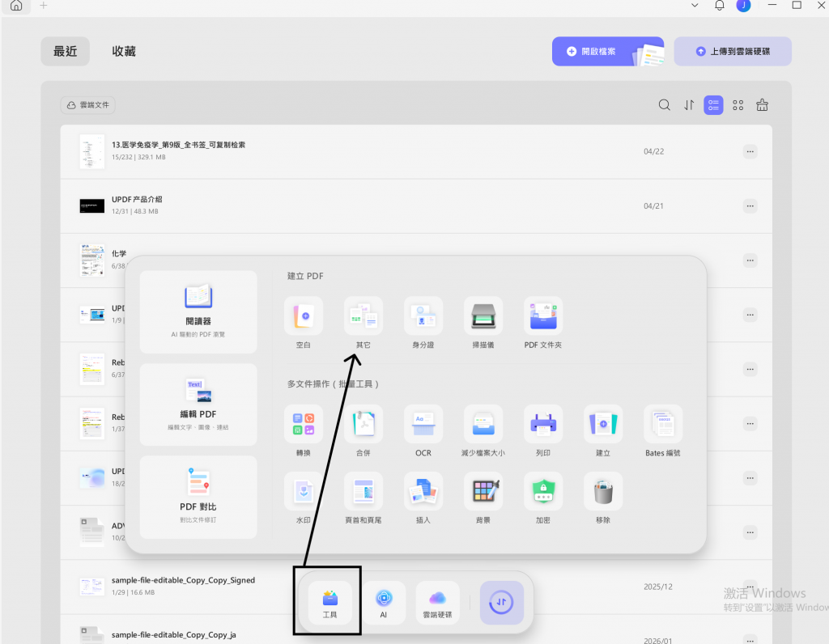The width and height of the screenshot is (829, 644).
Task: Open the user account avatar J
Action: coord(743,6)
